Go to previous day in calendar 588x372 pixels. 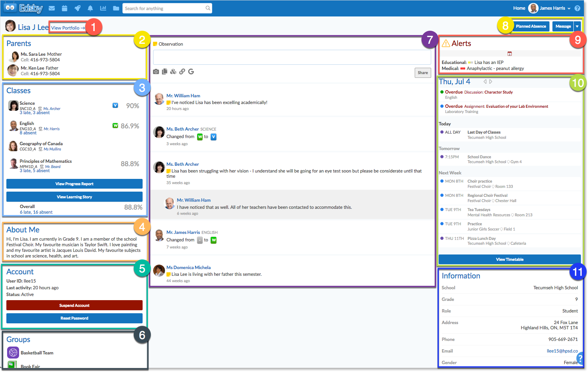(485, 82)
